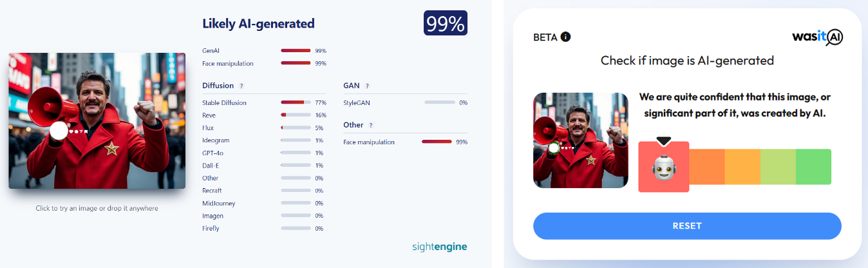Image resolution: width=868 pixels, height=268 pixels.
Task: Open the wasitAI logo
Action: (x=817, y=37)
